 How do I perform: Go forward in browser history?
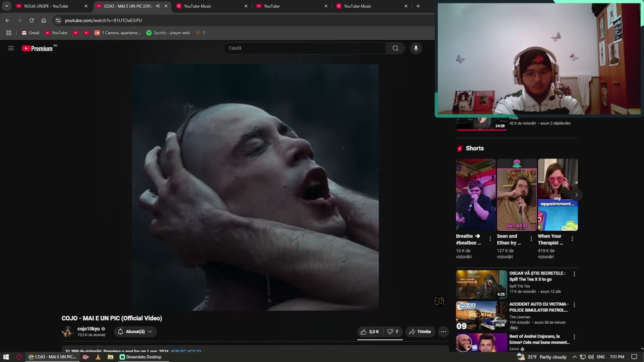[x=19, y=20]
